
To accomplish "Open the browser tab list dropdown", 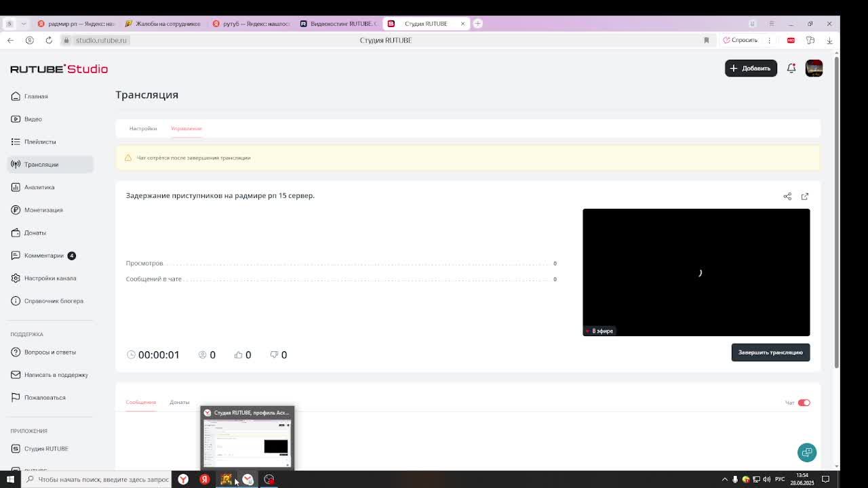I will [23, 24].
